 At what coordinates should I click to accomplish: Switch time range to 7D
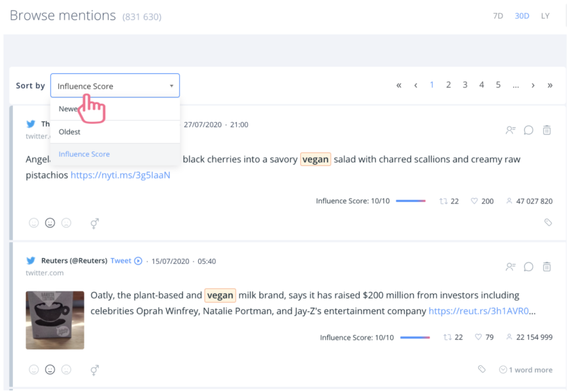pos(498,16)
